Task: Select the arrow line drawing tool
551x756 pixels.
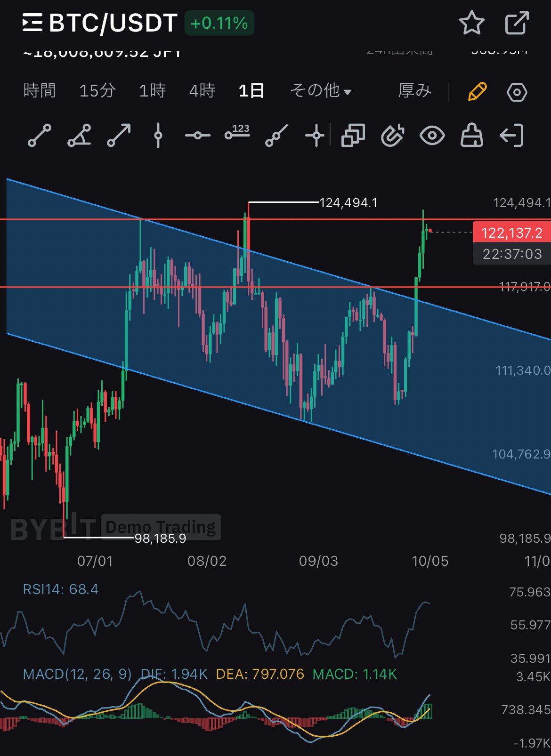Action: pos(119,136)
